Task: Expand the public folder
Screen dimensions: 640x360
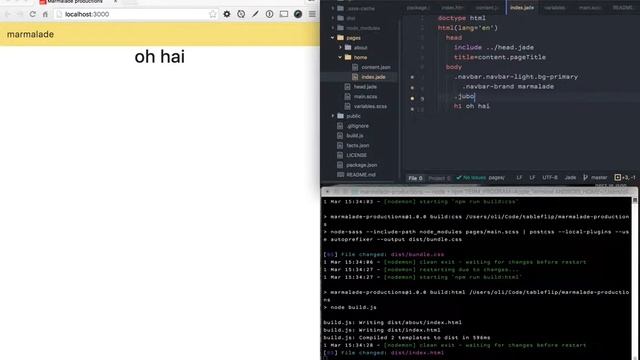Action: [x=333, y=116]
